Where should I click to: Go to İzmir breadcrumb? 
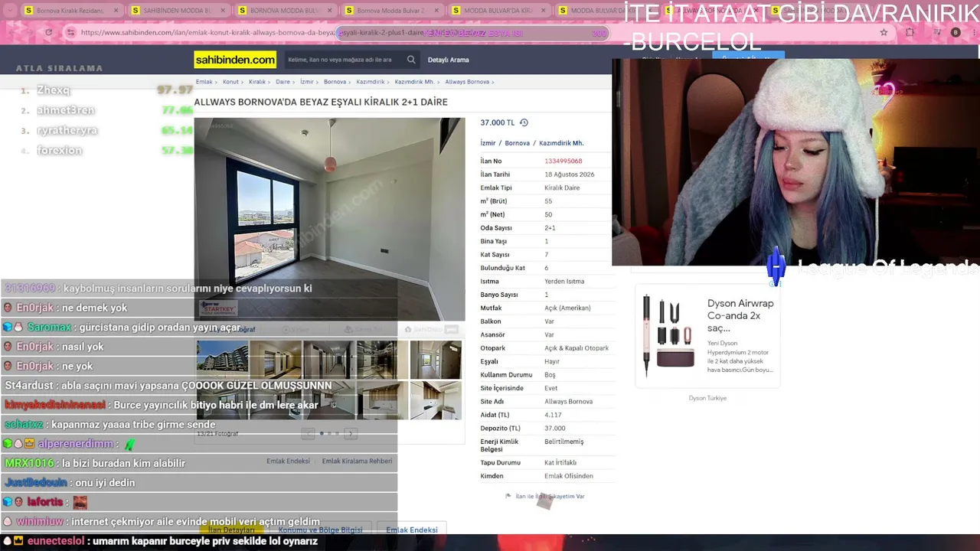tap(307, 82)
